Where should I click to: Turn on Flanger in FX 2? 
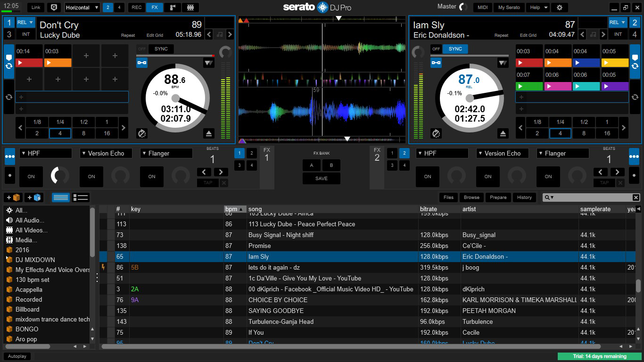click(x=548, y=177)
